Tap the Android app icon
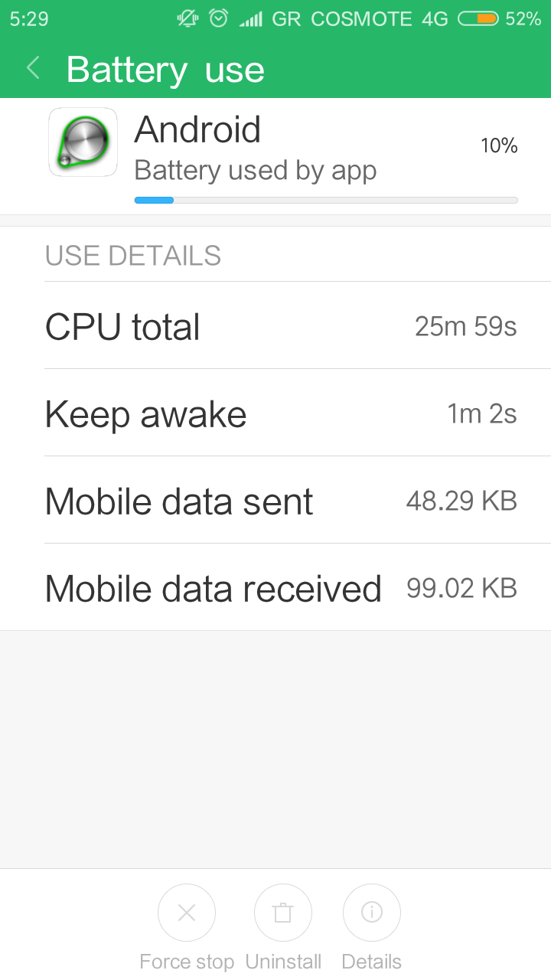Image resolution: width=551 pixels, height=980 pixels. [83, 142]
